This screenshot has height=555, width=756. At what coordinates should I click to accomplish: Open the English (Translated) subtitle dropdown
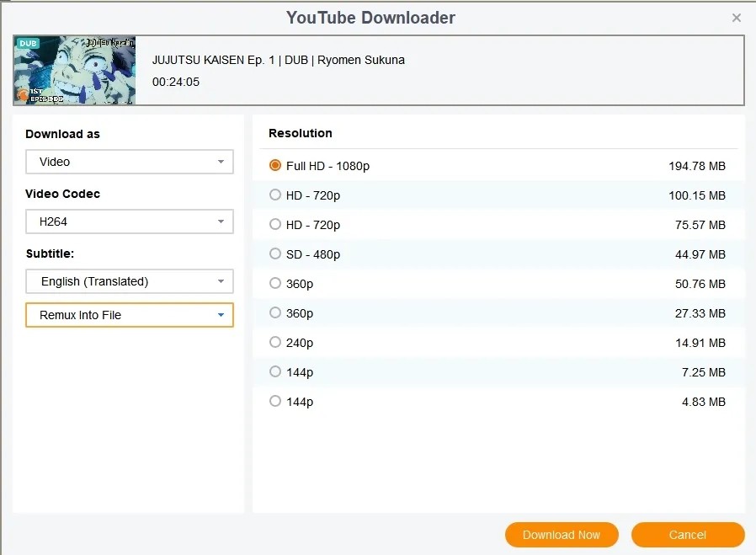(129, 281)
